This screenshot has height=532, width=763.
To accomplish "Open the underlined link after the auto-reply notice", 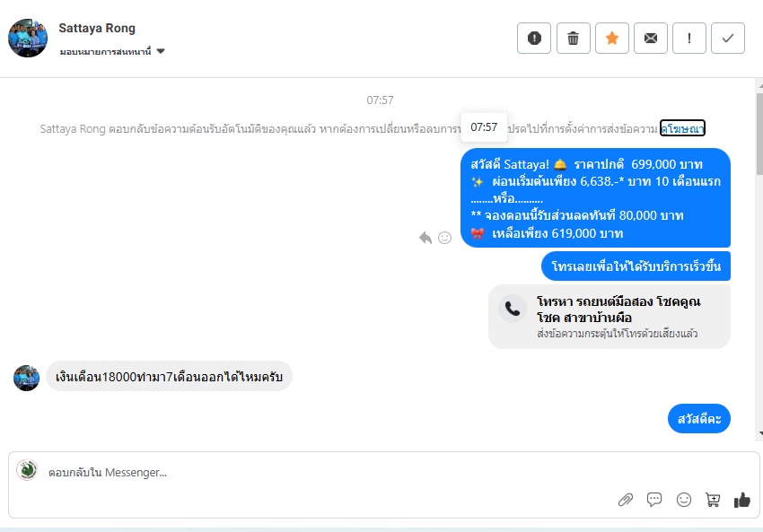I will pyautogui.click(x=682, y=128).
